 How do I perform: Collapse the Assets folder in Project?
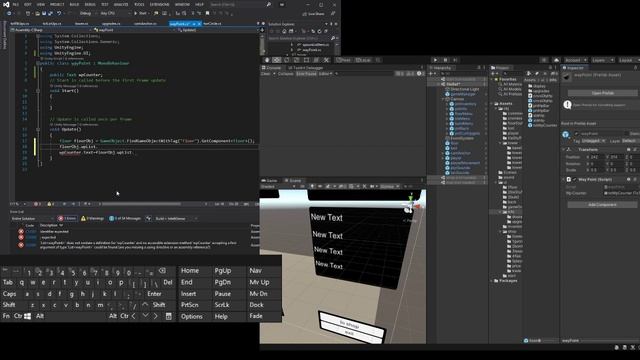(x=491, y=104)
